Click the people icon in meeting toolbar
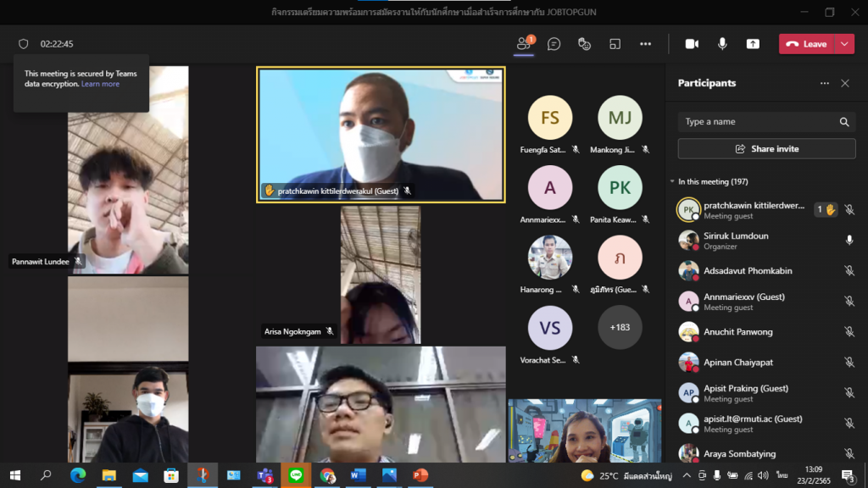 524,44
